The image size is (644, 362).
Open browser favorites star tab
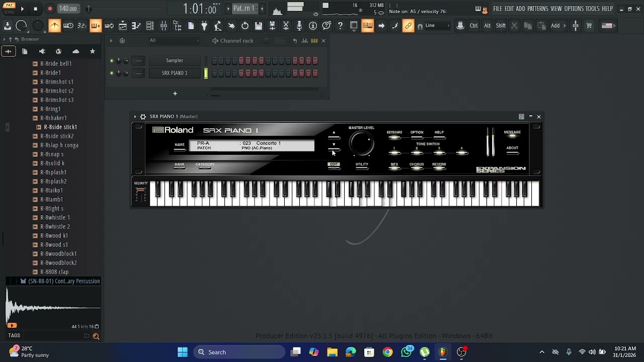pyautogui.click(x=93, y=51)
